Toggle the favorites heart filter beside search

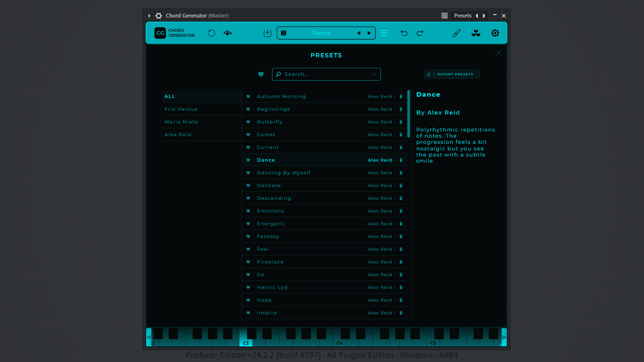tap(261, 74)
